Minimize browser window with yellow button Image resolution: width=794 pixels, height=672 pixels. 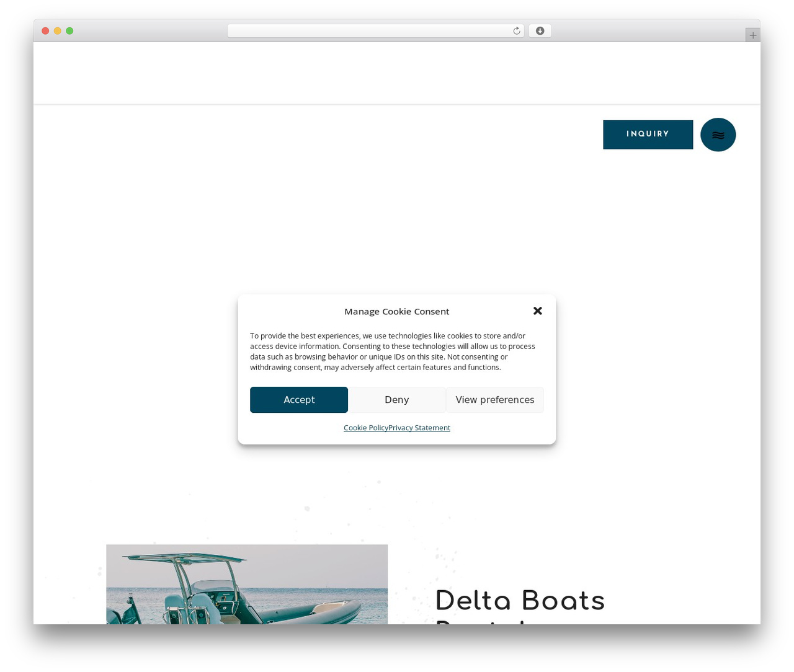pos(57,31)
